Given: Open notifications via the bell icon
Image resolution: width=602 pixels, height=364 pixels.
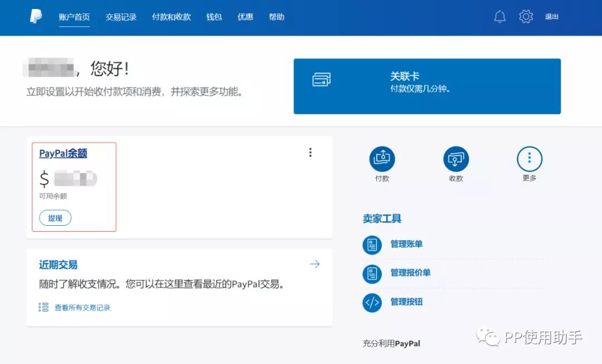Looking at the screenshot, I should (499, 16).
